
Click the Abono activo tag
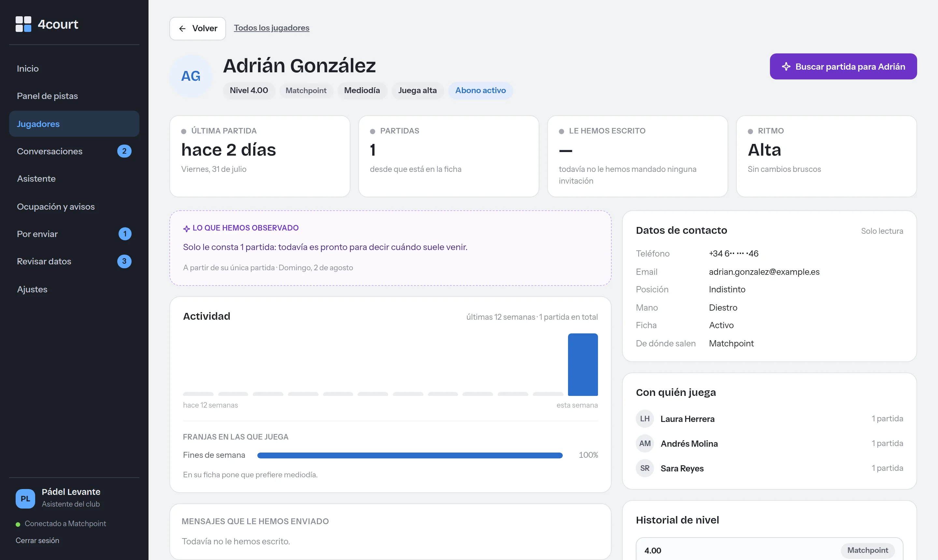(480, 91)
